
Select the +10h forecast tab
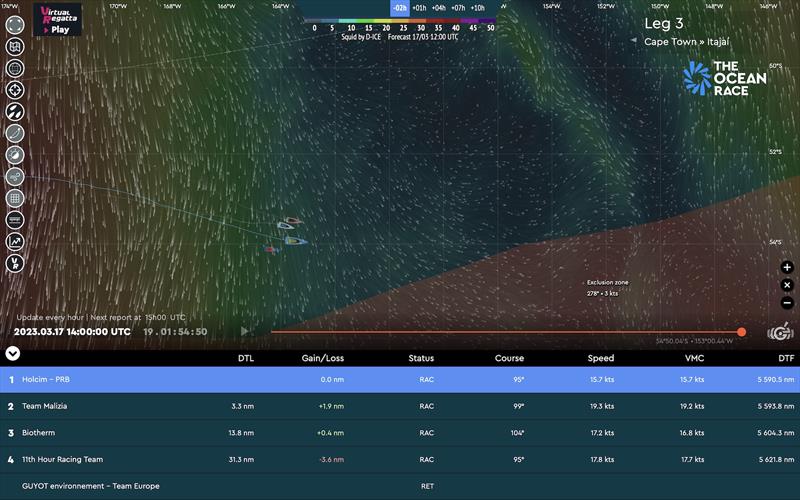point(477,8)
